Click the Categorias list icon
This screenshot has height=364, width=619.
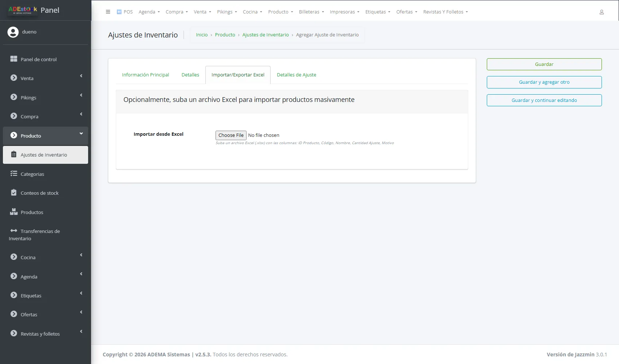tap(14, 174)
